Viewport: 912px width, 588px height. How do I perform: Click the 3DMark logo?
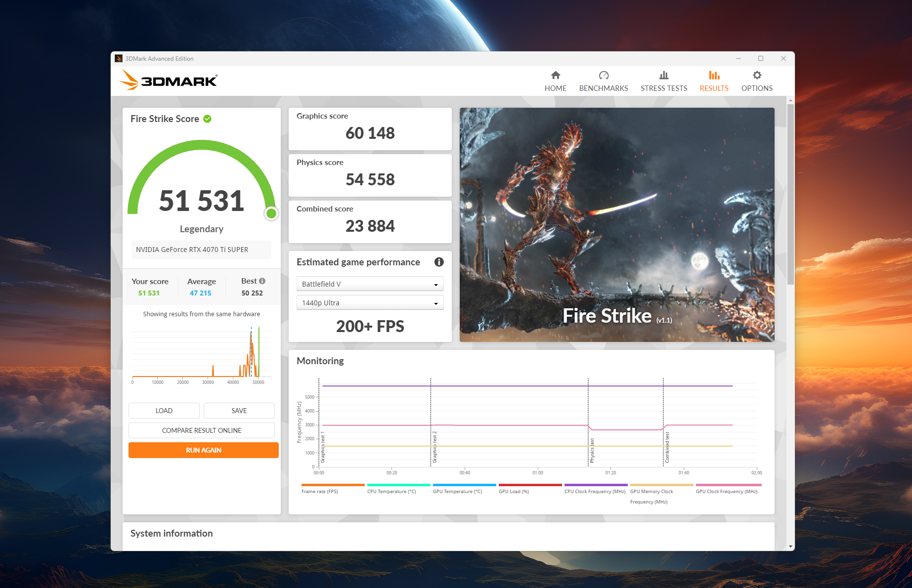click(169, 80)
